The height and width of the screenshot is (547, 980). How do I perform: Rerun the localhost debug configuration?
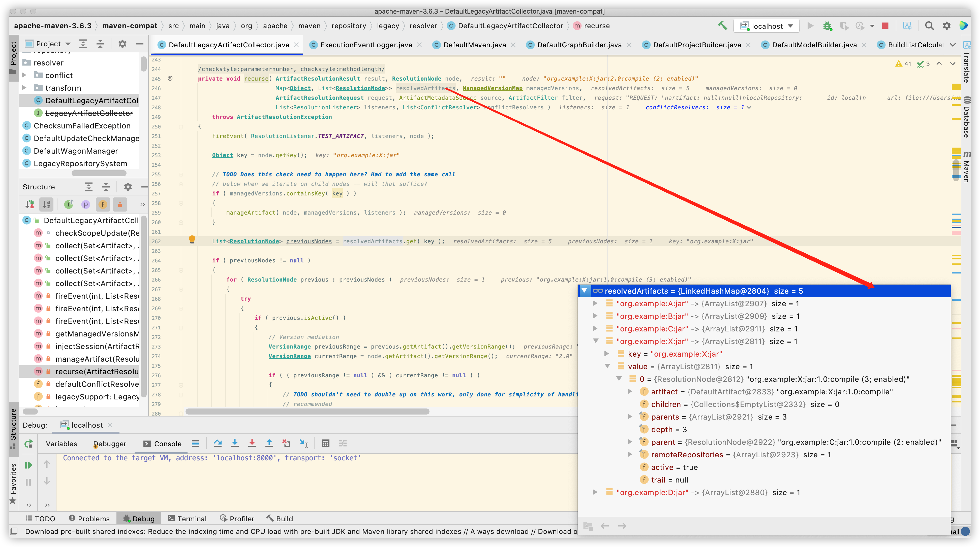28,443
